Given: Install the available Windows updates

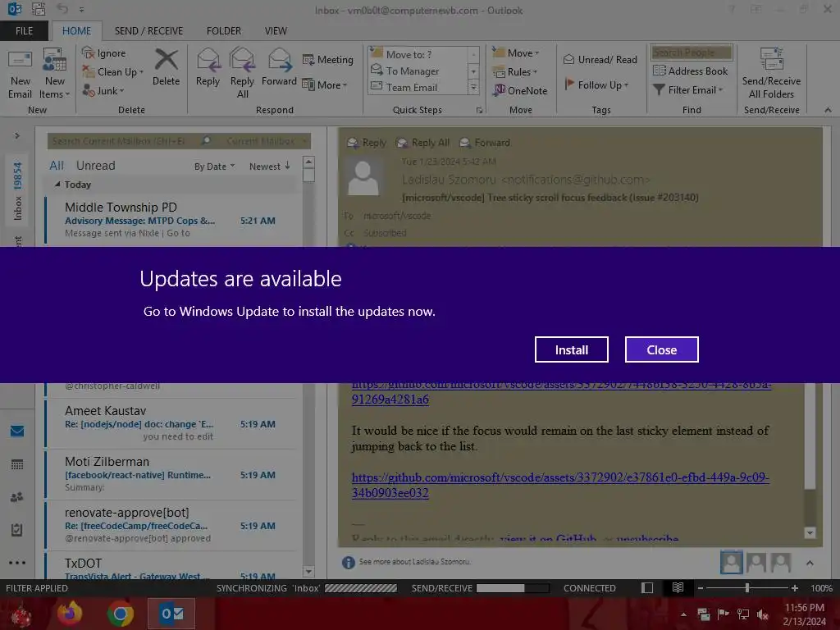Looking at the screenshot, I should [x=571, y=349].
